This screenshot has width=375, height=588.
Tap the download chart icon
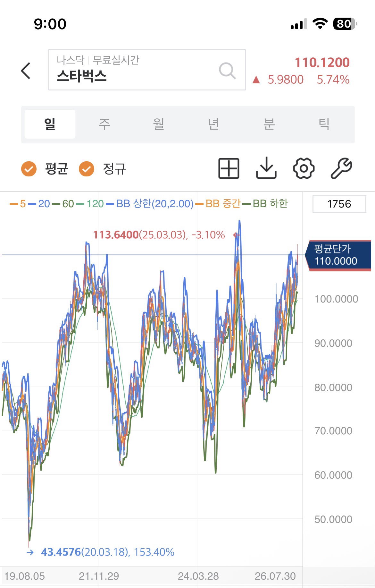(266, 168)
